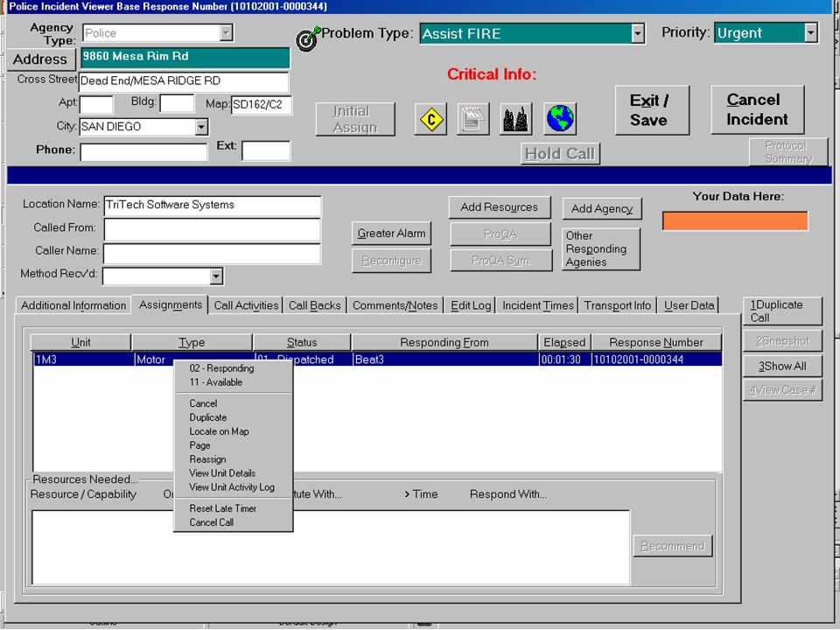
Task: Click the 3Show All button
Action: [782, 367]
